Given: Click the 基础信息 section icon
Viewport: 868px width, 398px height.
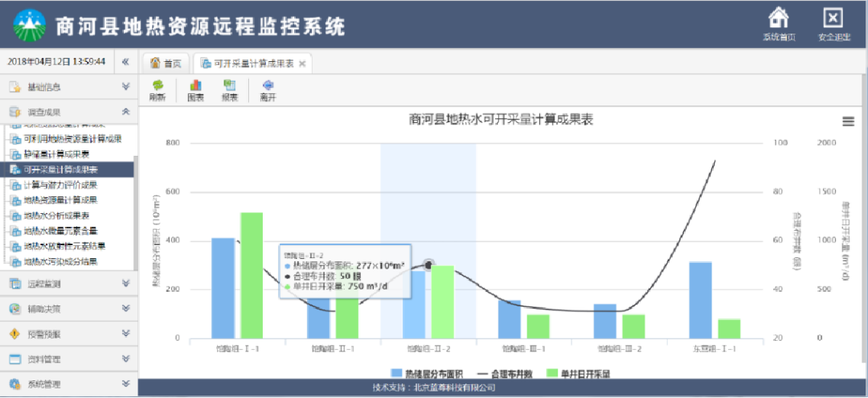Looking at the screenshot, I should pos(14,87).
